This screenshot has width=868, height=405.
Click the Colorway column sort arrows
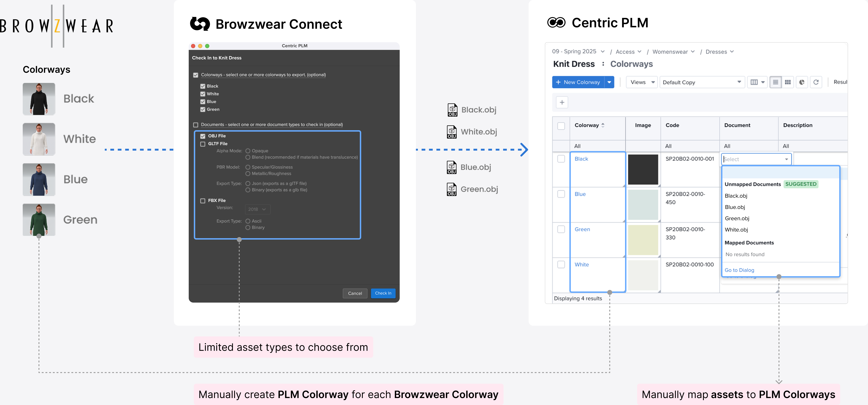pos(603,125)
